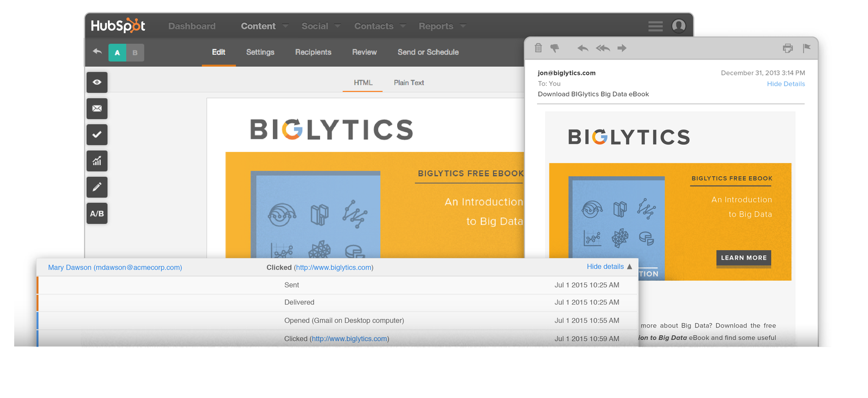This screenshot has height=398, width=868.
Task: Click sender jon@biglytics.com
Action: point(566,73)
